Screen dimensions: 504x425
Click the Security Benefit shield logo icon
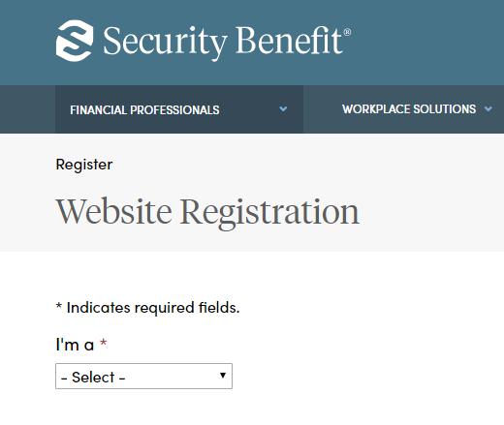(x=75, y=41)
